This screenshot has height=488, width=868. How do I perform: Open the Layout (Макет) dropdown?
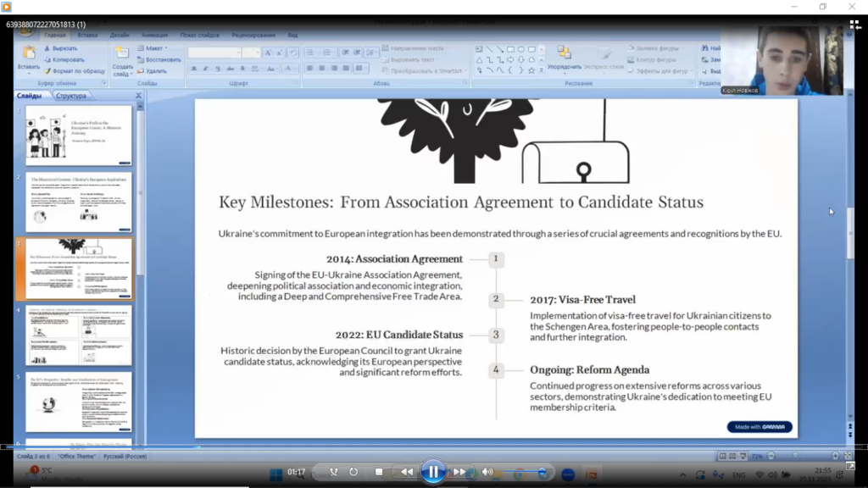tap(156, 48)
